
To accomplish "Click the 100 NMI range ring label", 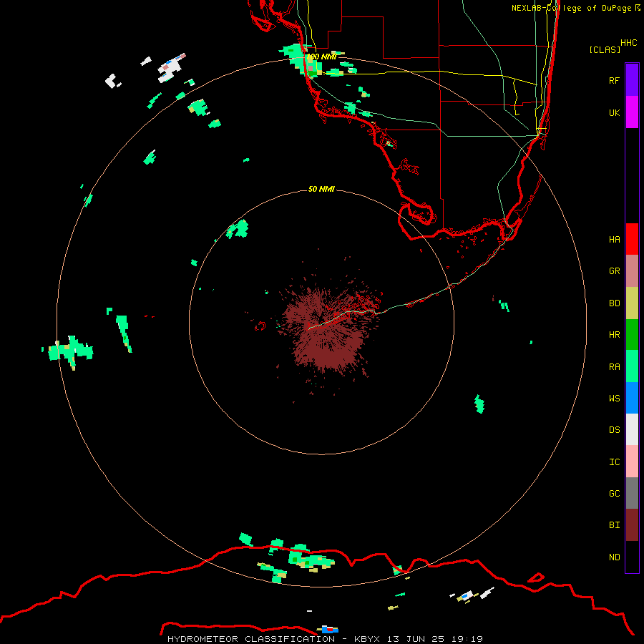I will click(321, 57).
